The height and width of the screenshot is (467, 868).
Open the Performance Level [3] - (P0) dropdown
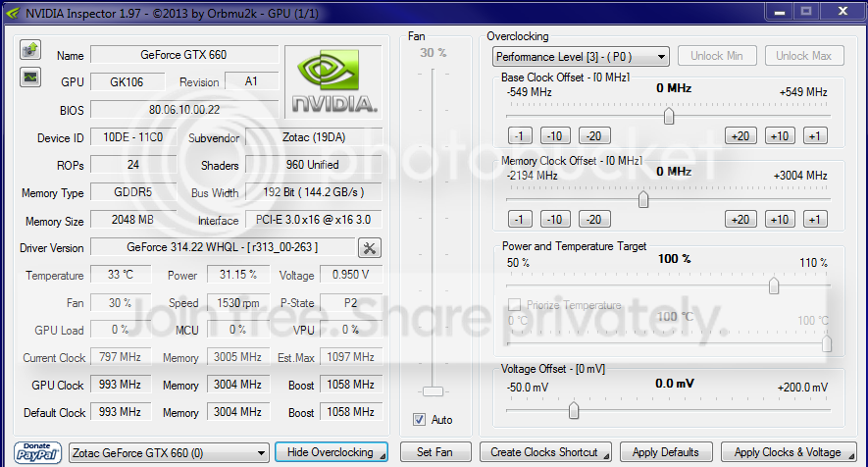pyautogui.click(x=581, y=57)
